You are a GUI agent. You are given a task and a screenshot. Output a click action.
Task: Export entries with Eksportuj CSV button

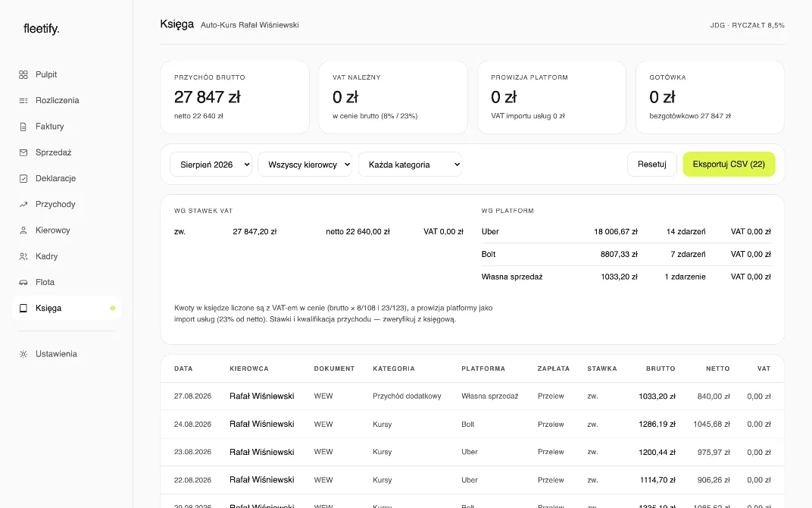tap(729, 165)
